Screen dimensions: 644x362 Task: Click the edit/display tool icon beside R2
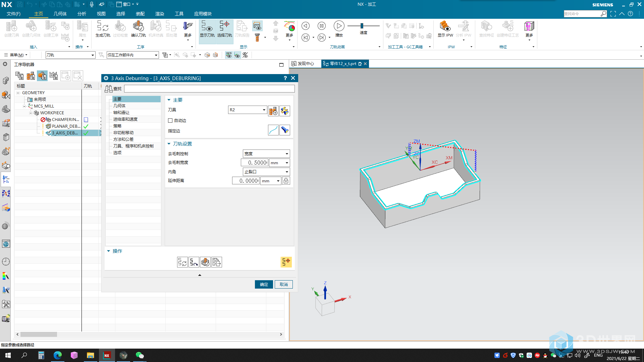pos(284,111)
